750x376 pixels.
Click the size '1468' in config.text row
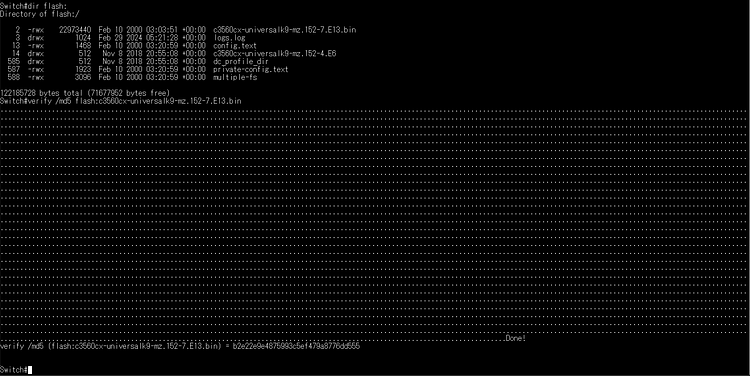click(x=83, y=45)
